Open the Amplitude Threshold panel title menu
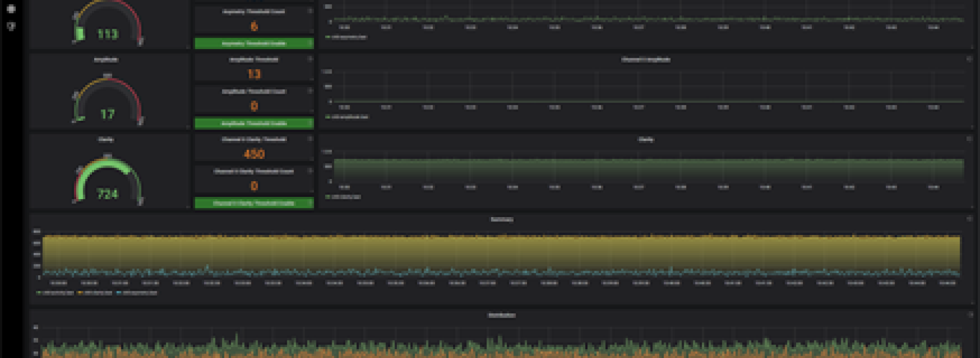 point(254,59)
